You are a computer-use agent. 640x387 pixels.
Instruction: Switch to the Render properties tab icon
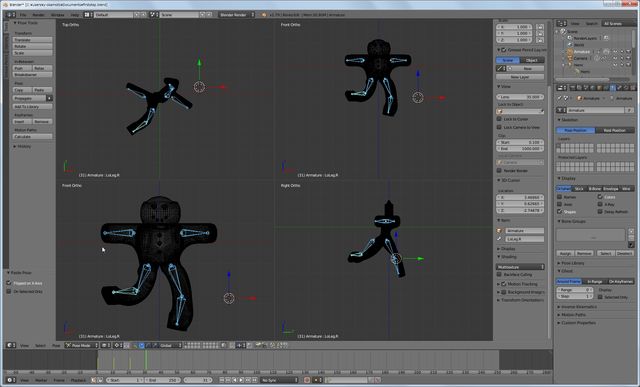click(573, 88)
